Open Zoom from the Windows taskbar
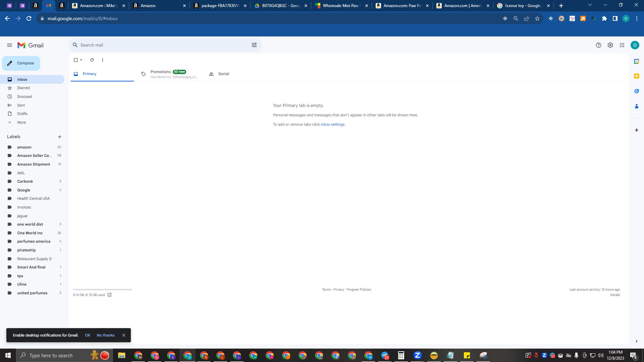This screenshot has height=362, width=644. click(x=417, y=355)
